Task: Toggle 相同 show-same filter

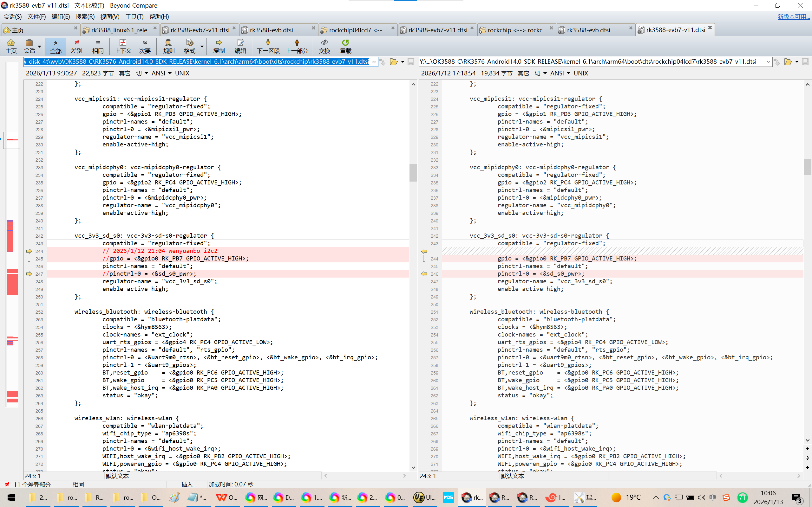Action: (x=98, y=46)
